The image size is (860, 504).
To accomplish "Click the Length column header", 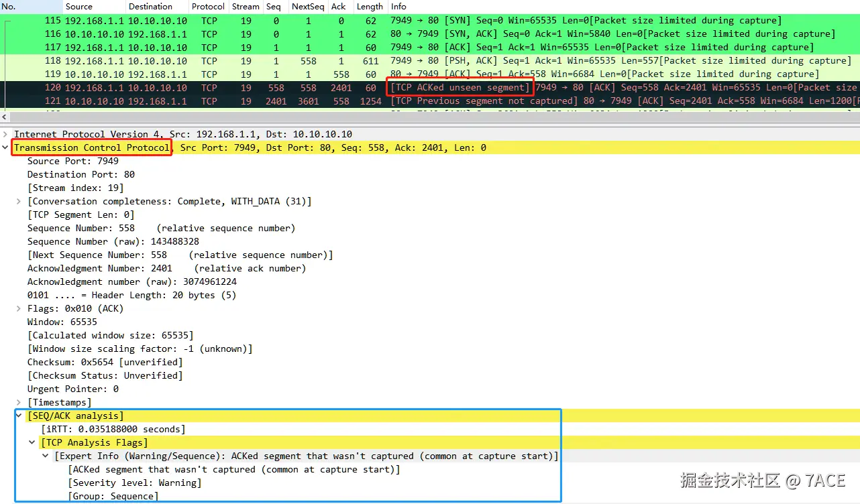I will [x=370, y=7].
